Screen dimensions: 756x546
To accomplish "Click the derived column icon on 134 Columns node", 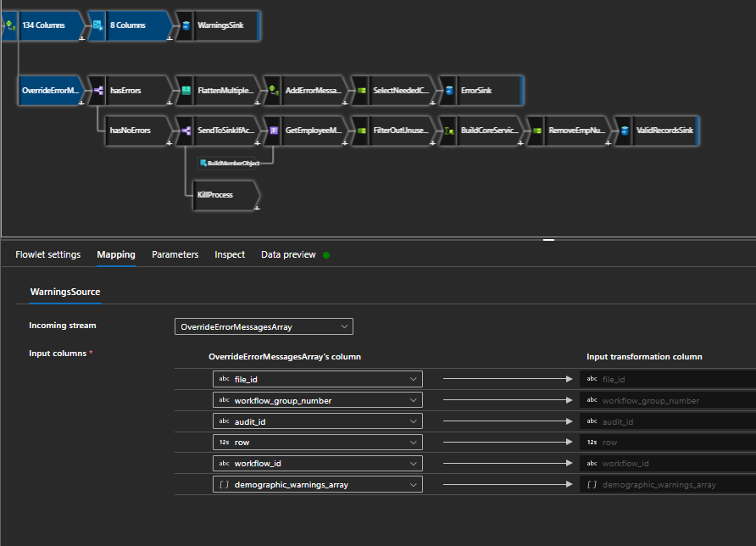I will pos(10,25).
